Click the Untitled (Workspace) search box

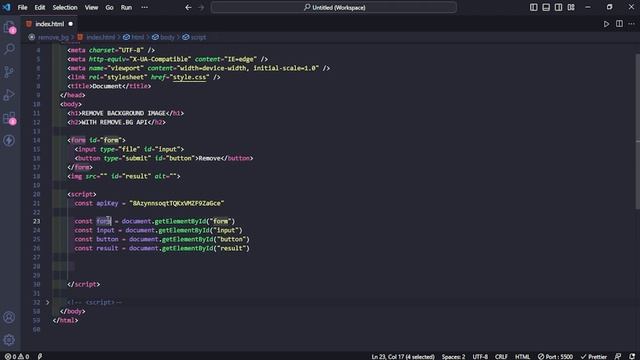tap(334, 7)
